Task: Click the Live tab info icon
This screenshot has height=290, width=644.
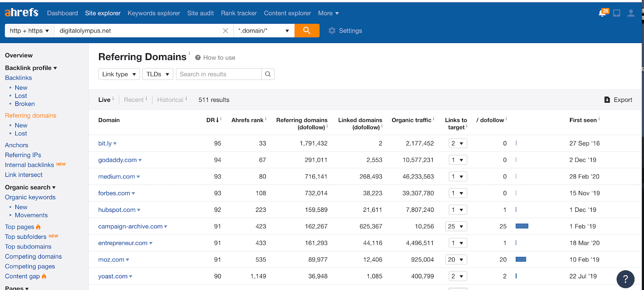Action: (x=113, y=98)
